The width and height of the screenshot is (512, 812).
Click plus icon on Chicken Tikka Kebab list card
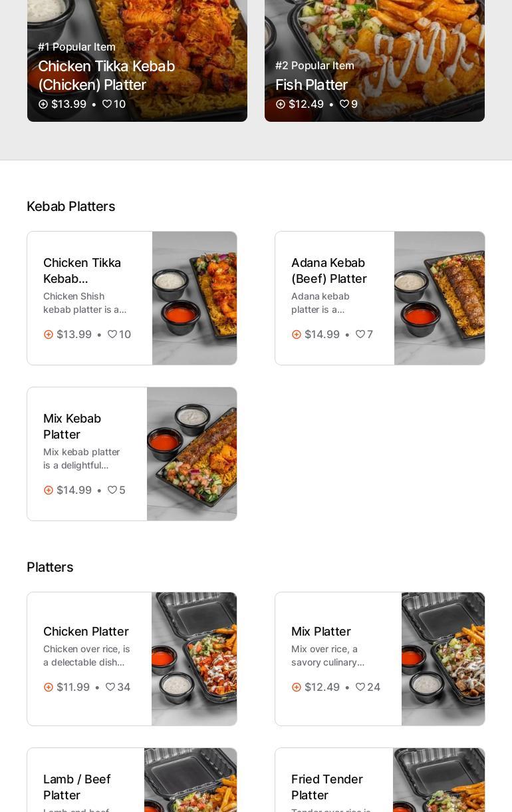(49, 335)
